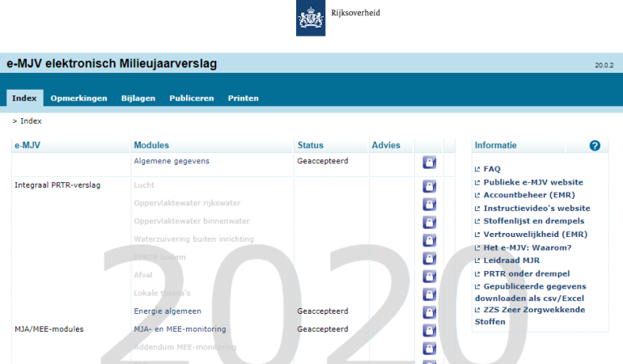The height and width of the screenshot is (364, 623).
Task: Click the Advies column header
Action: point(386,146)
